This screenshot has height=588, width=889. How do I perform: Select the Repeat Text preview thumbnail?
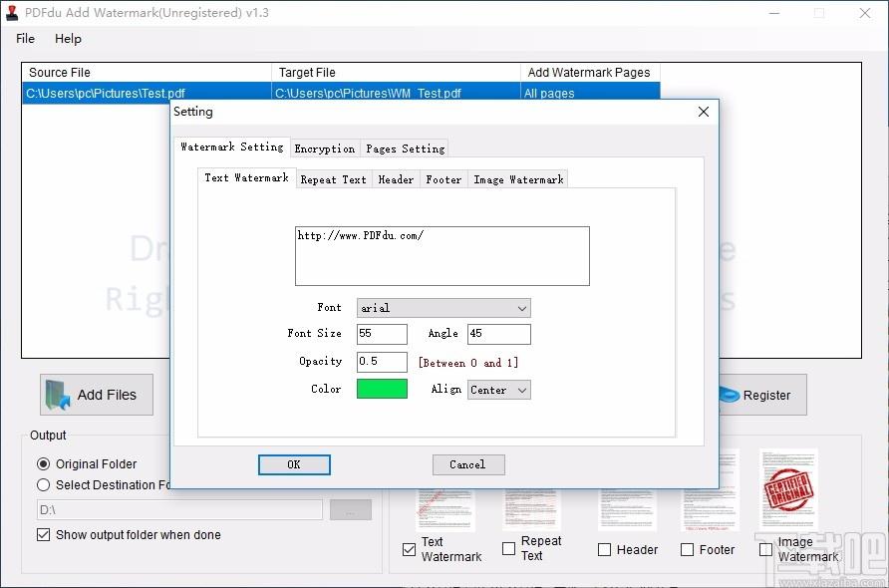click(531, 509)
